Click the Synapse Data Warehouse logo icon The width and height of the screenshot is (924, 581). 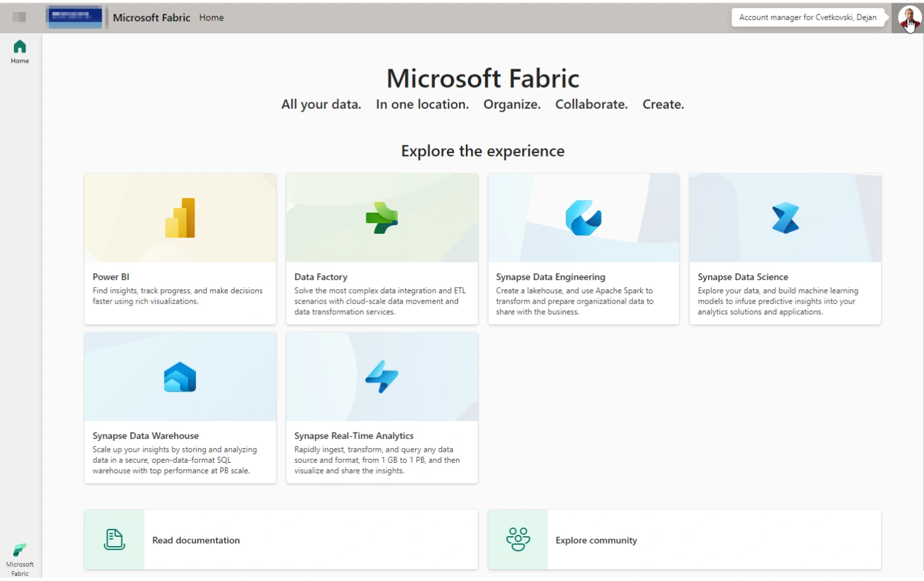point(180,377)
